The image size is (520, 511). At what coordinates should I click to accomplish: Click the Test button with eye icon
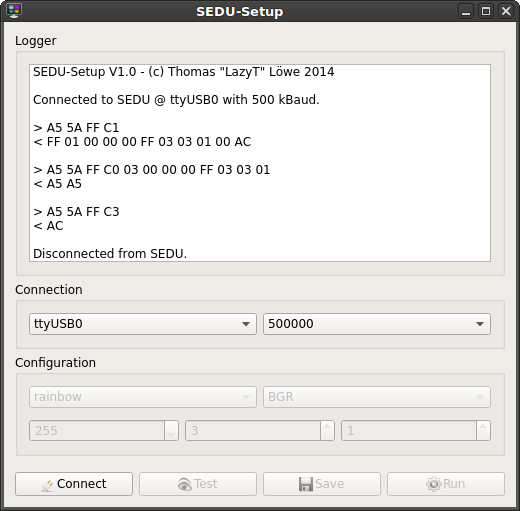(x=198, y=484)
